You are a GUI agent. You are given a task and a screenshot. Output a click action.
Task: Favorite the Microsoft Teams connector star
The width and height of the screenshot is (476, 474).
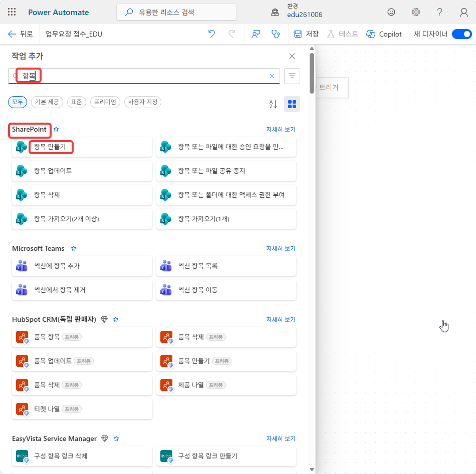click(x=74, y=248)
